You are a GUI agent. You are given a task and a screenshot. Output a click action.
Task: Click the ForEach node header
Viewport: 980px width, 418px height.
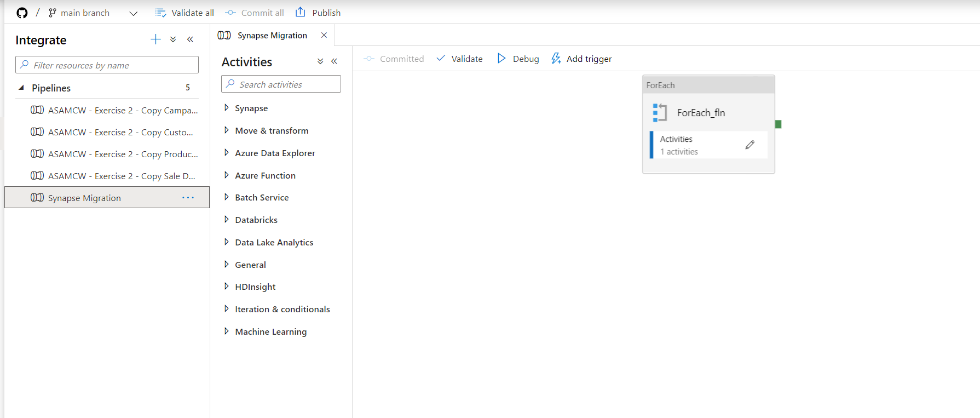(x=708, y=85)
